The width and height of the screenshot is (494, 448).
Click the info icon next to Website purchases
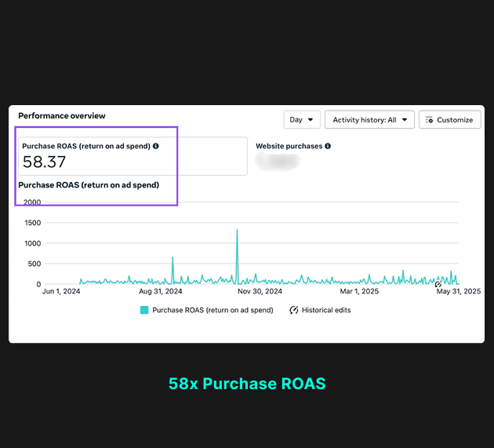328,146
